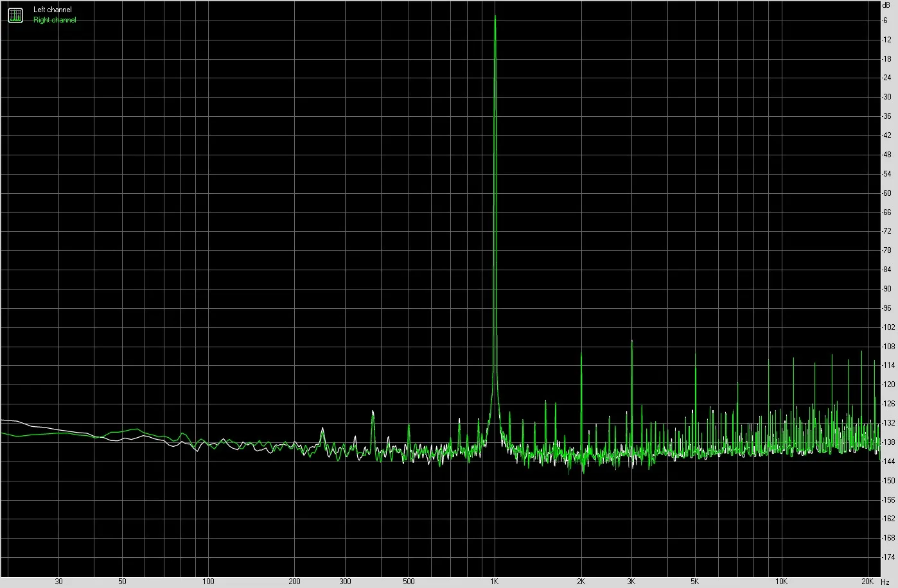The image size is (898, 588).
Task: Click the 10K frequency axis label
Action: click(x=781, y=582)
